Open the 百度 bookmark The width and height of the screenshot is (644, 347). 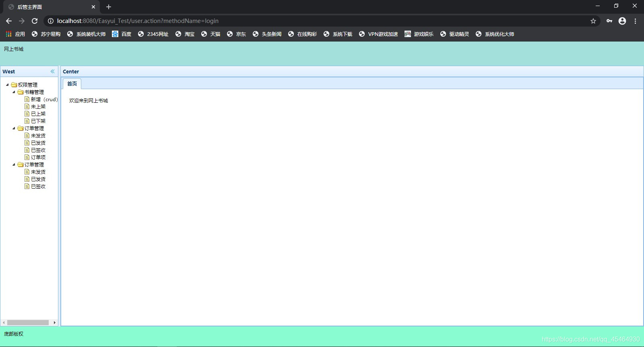tap(122, 34)
